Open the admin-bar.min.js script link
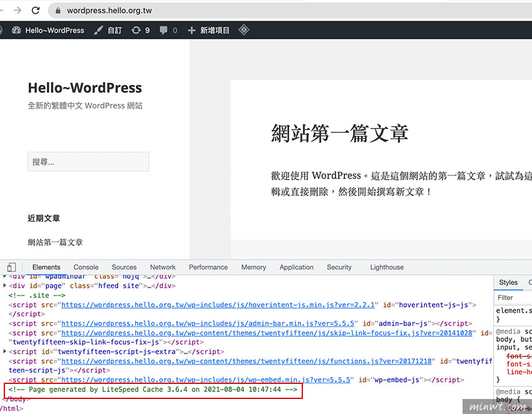 pyautogui.click(x=208, y=323)
